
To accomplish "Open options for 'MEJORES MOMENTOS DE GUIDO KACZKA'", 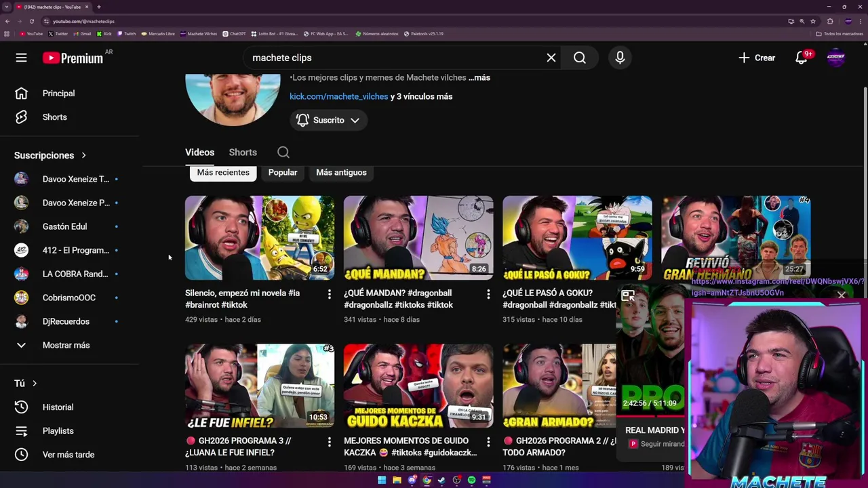I will (488, 442).
